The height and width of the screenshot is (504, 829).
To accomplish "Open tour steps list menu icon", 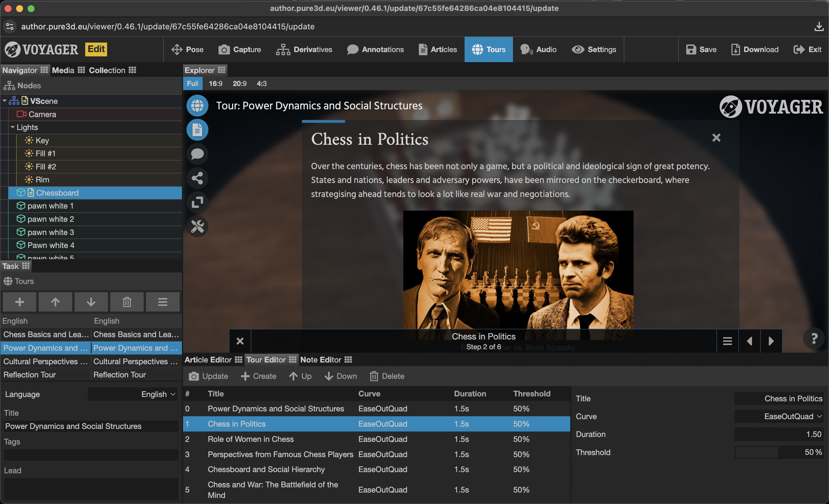I will point(727,341).
